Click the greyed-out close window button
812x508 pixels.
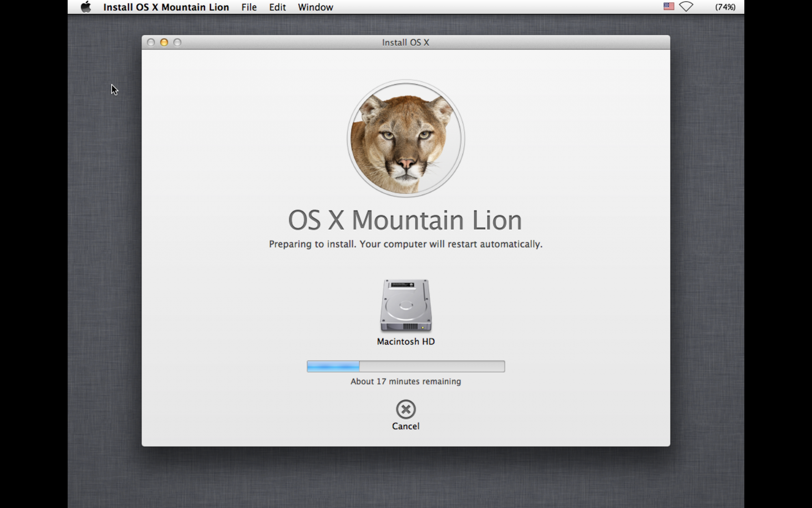click(151, 42)
